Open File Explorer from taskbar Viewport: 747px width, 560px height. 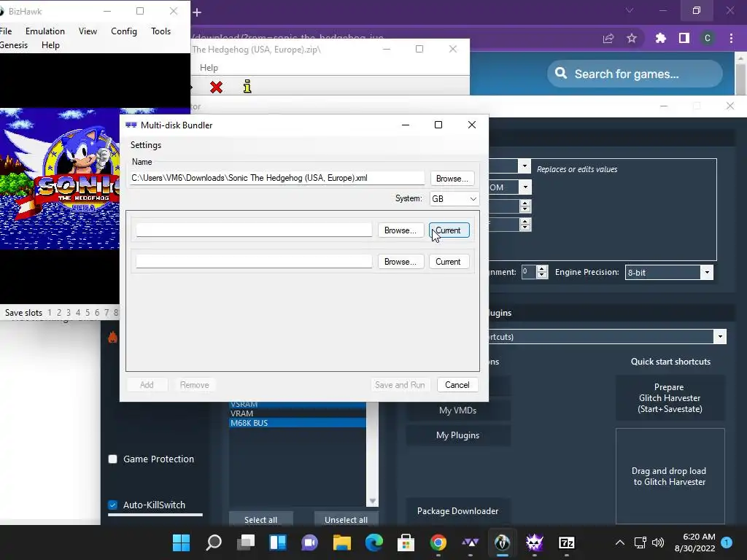pyautogui.click(x=341, y=542)
